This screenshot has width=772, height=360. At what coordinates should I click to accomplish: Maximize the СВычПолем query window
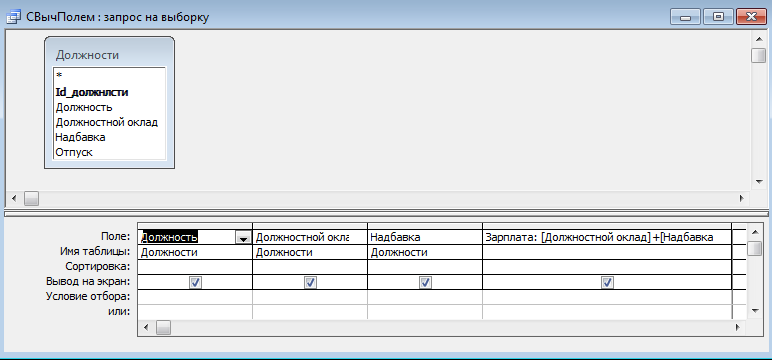point(718,17)
